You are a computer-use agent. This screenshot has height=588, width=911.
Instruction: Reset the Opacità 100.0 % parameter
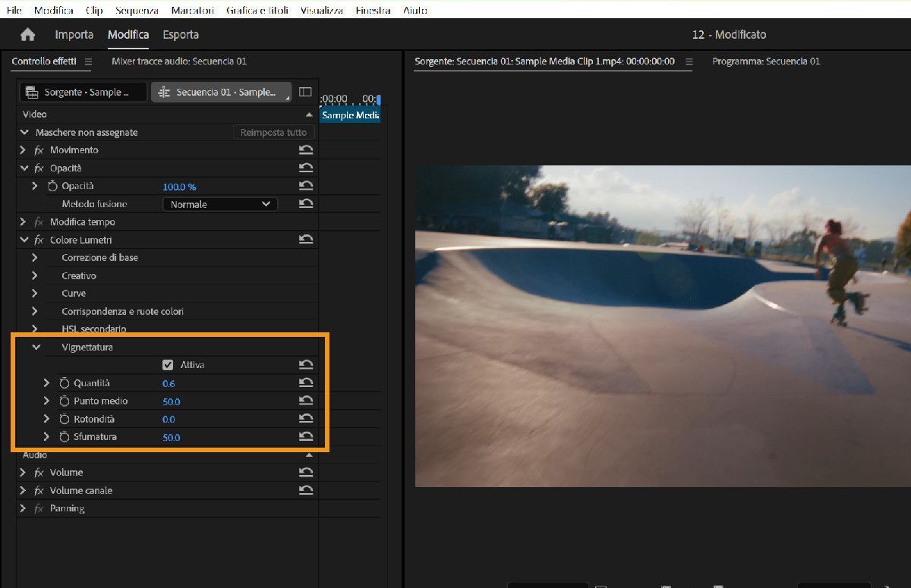point(306,186)
